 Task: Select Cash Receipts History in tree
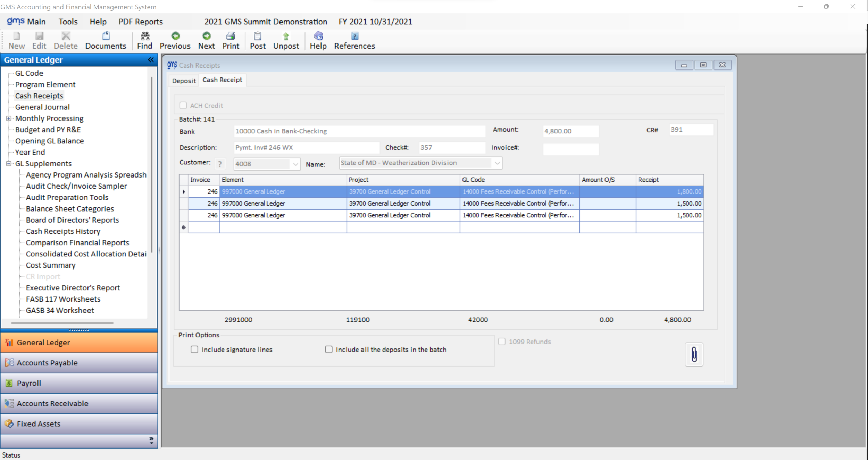[63, 231]
